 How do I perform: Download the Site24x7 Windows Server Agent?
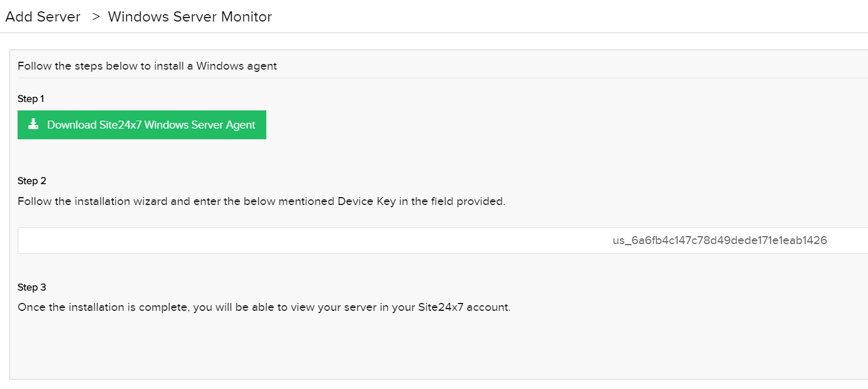142,125
